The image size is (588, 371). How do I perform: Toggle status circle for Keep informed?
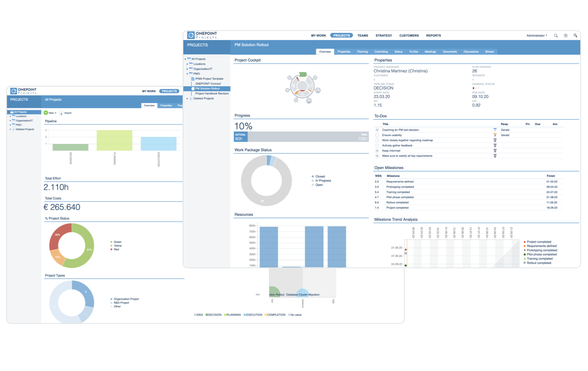tap(377, 151)
